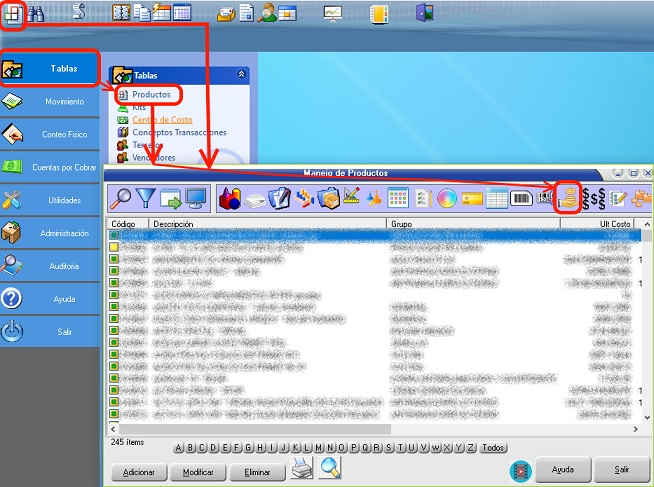The image size is (654, 487).
Task: Collapse the Tablas panel with chevron
Action: click(x=241, y=74)
